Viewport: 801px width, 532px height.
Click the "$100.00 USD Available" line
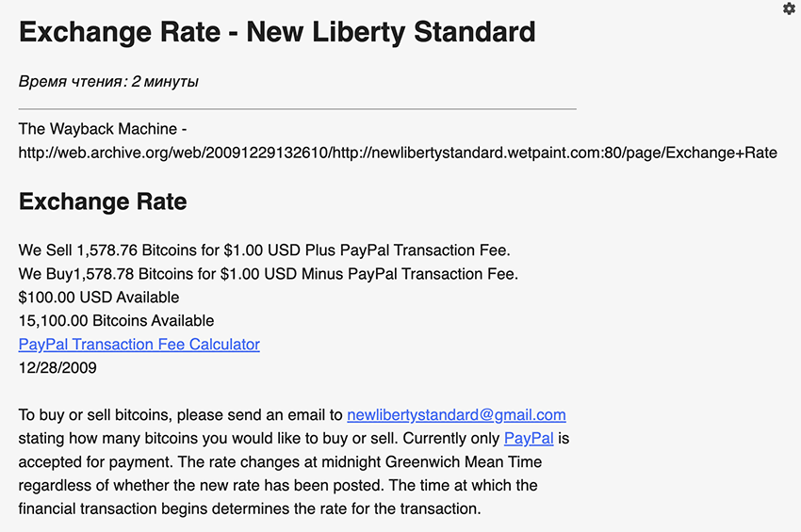click(x=99, y=298)
